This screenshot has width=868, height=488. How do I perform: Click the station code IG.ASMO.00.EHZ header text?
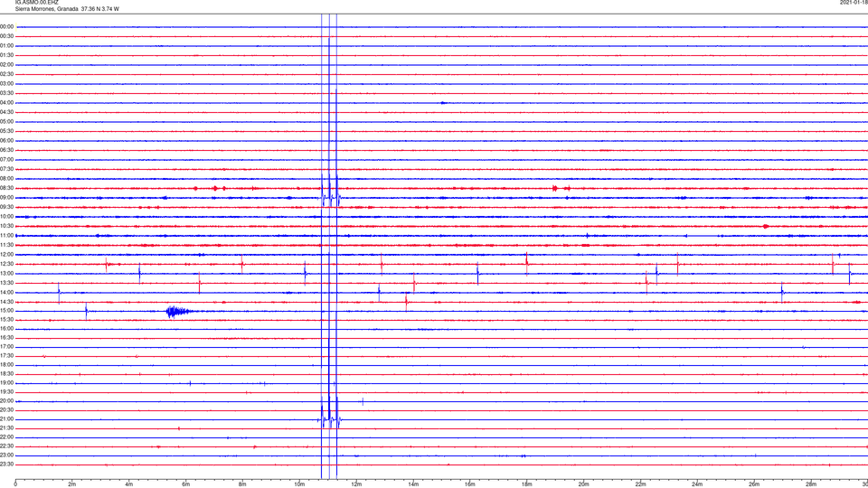click(36, 2)
